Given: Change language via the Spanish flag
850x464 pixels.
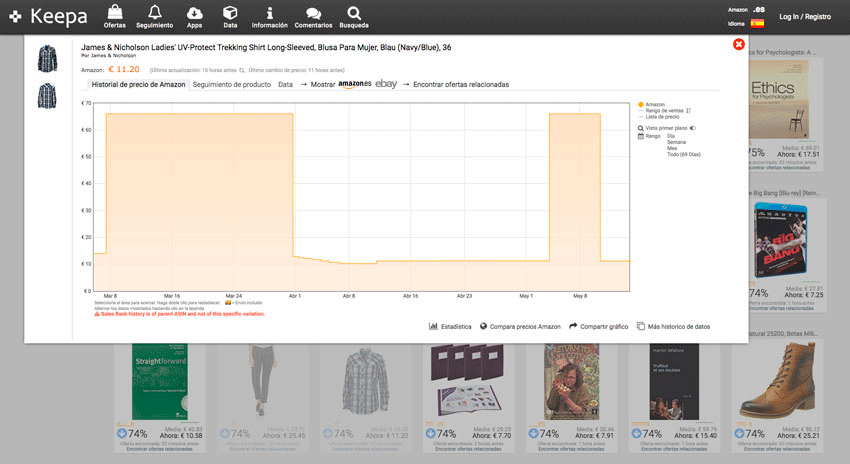Looking at the screenshot, I should (x=757, y=23).
